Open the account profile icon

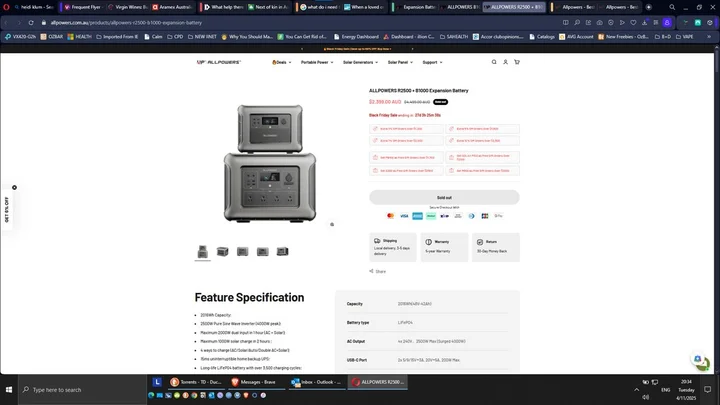coord(505,62)
